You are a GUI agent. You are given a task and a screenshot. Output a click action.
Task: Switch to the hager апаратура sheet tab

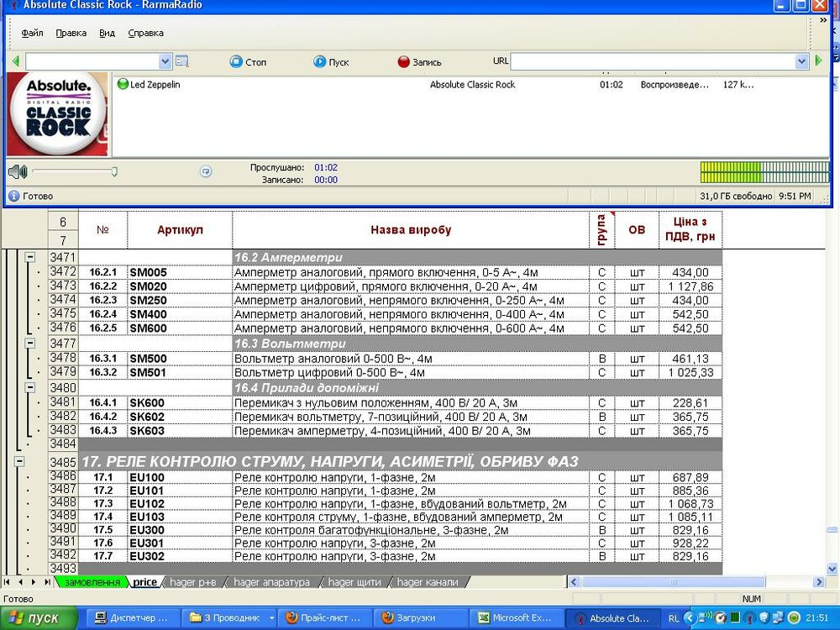271,582
